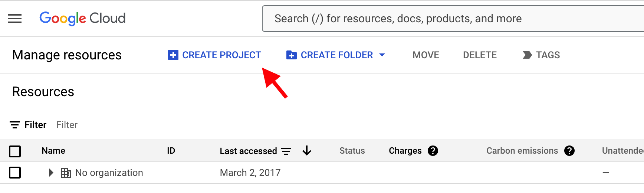The width and height of the screenshot is (644, 193).
Task: Sort by the Name column header
Action: pos(53,151)
